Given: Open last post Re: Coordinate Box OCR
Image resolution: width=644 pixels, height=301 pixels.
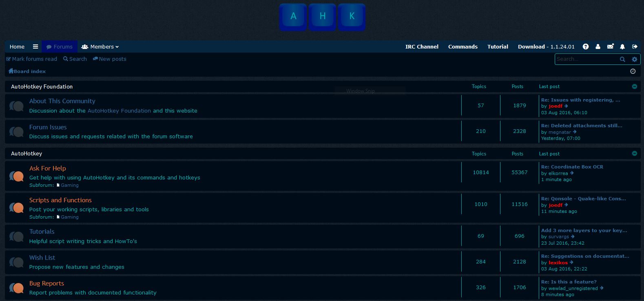Looking at the screenshot, I should pos(572,166).
